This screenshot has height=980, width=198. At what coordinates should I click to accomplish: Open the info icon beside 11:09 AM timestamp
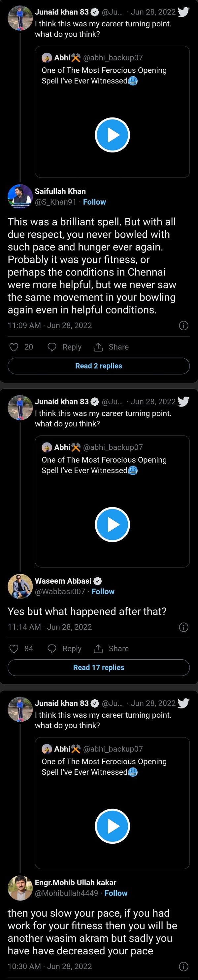click(183, 326)
